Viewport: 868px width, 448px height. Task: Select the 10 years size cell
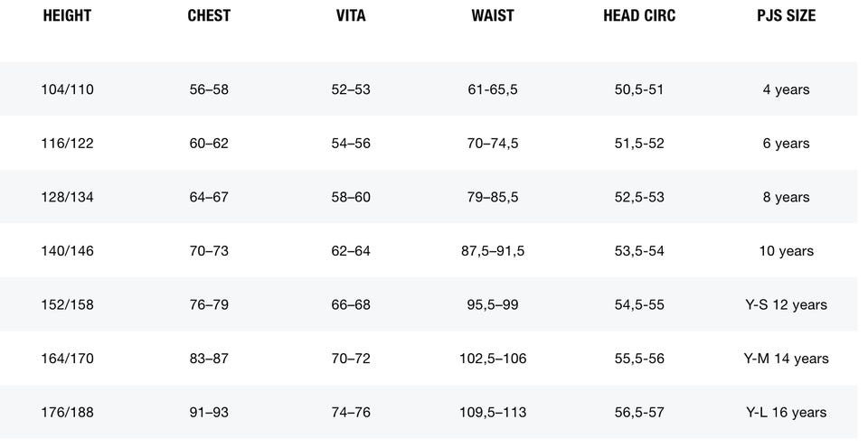coord(786,251)
